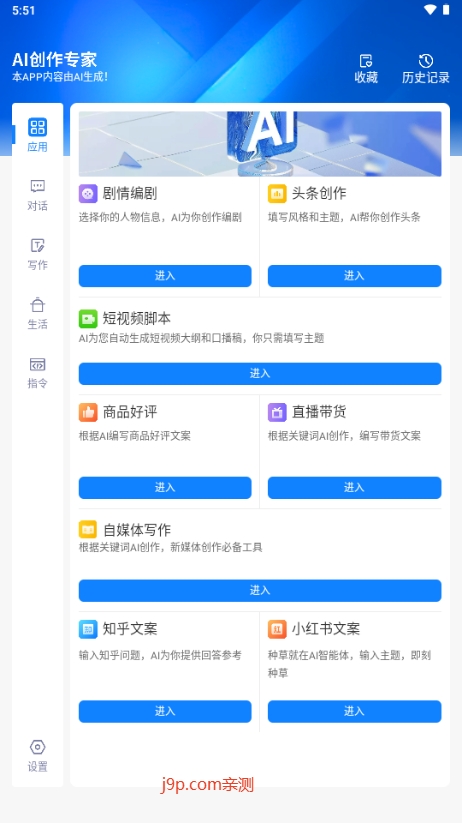The height and width of the screenshot is (823, 462).
Task: Open 设置 settings at sidebar bottom
Action: coord(37,756)
